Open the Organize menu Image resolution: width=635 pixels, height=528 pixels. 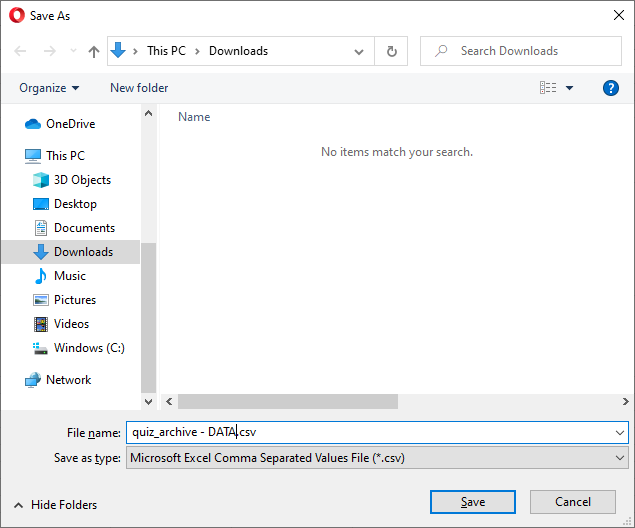click(49, 88)
